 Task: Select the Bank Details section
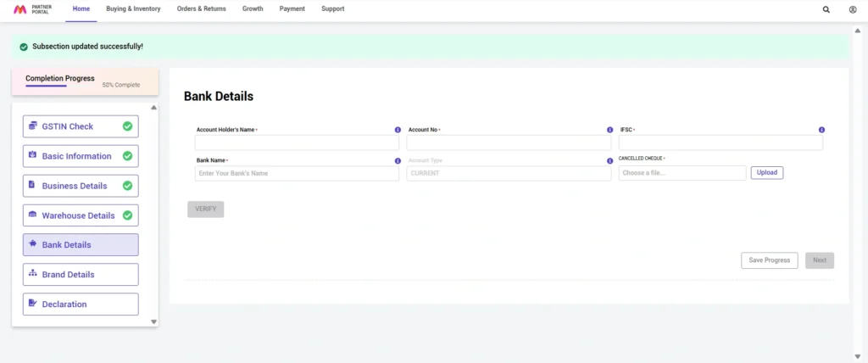coord(81,245)
